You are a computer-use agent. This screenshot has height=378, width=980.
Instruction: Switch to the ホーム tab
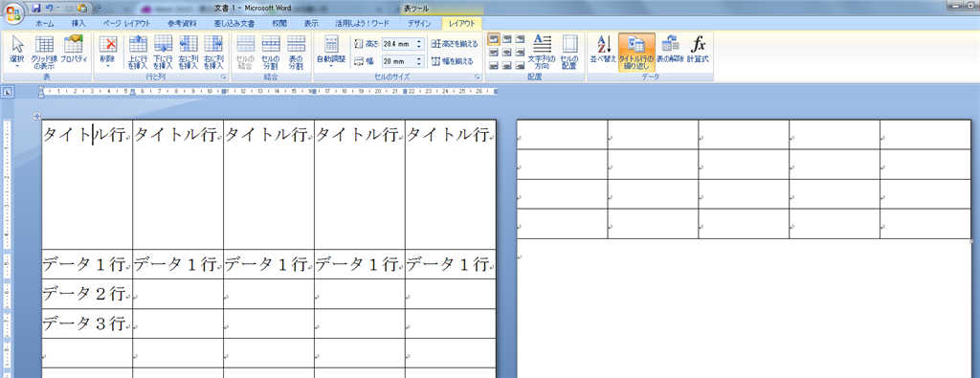coord(44,24)
